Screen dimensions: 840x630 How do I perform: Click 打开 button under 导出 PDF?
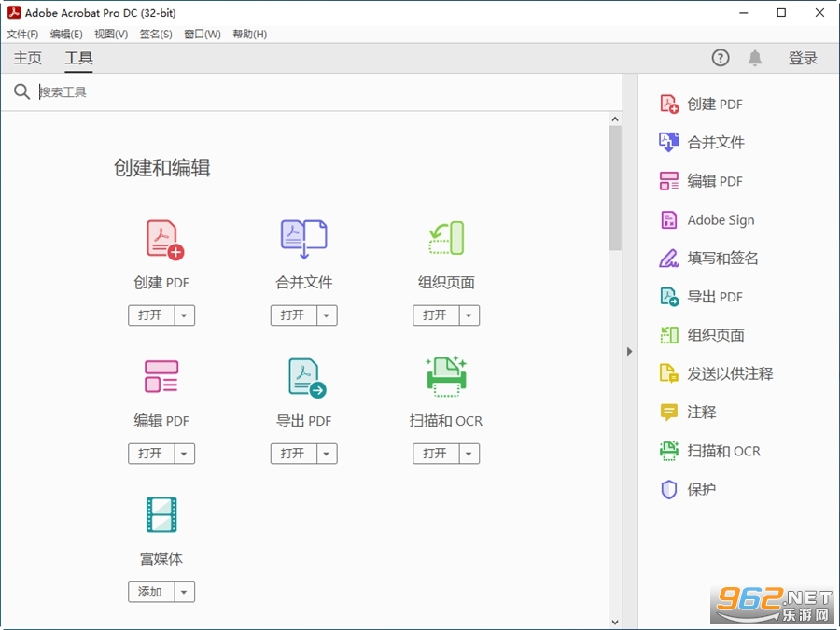[x=294, y=454]
